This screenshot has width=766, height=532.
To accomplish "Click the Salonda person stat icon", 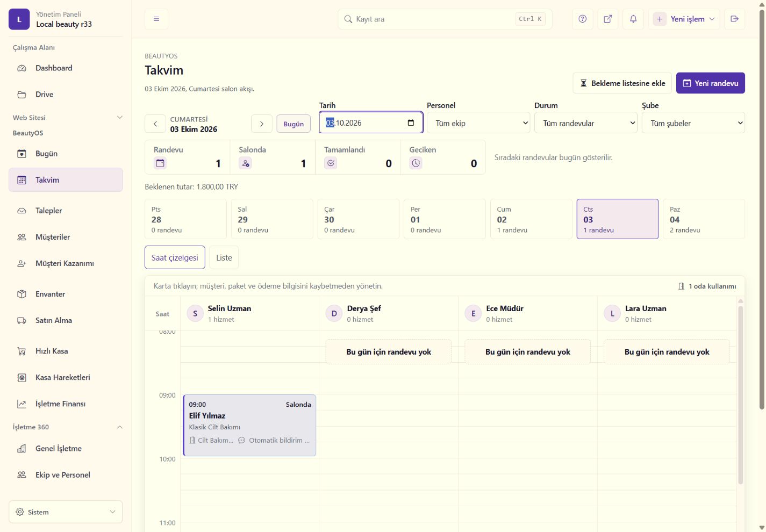I will click(246, 163).
